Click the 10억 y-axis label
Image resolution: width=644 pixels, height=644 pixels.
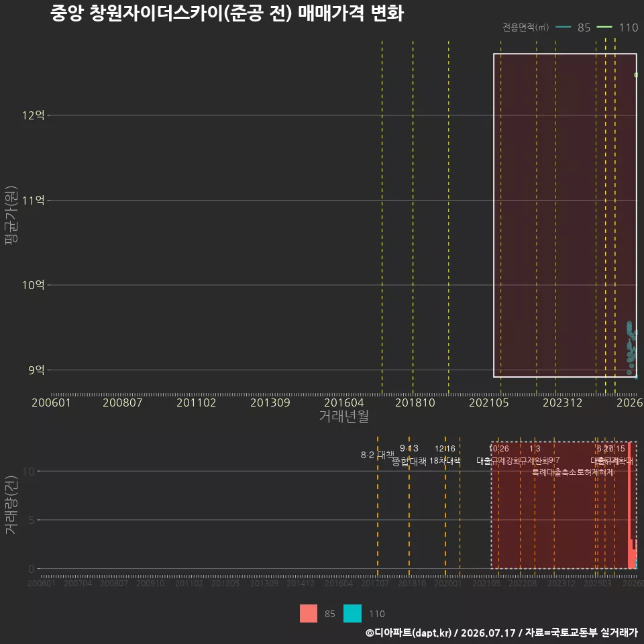tap(34, 285)
